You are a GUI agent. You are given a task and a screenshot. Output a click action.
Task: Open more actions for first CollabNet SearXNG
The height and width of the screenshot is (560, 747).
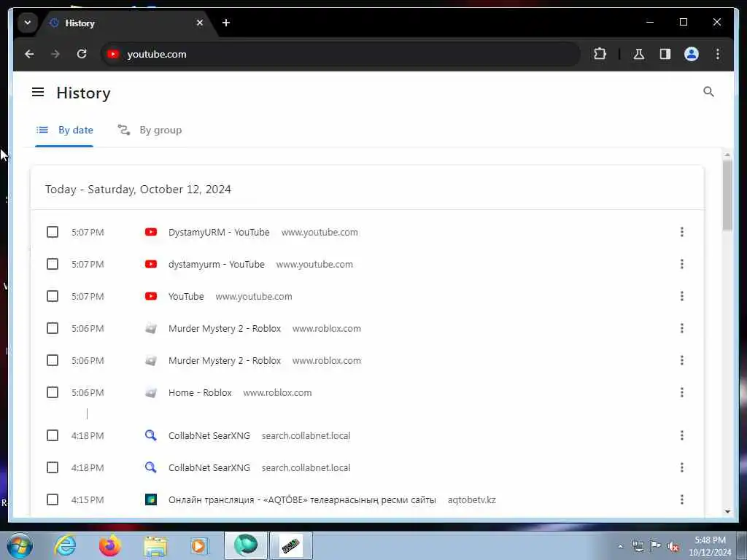682,435
